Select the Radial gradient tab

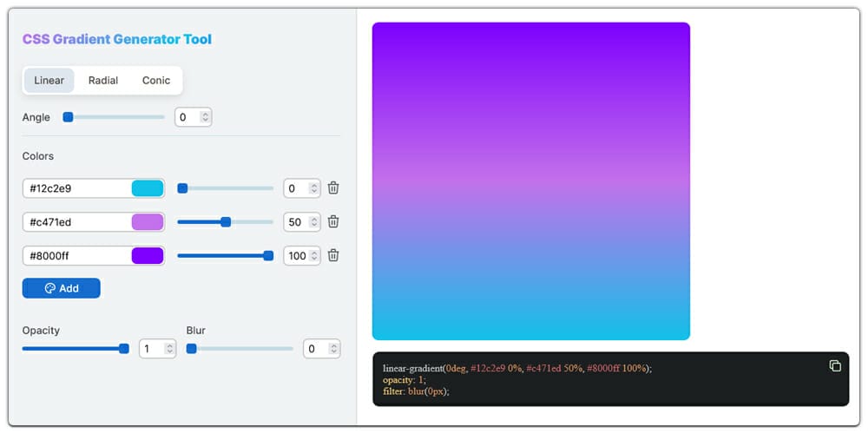pyautogui.click(x=103, y=81)
